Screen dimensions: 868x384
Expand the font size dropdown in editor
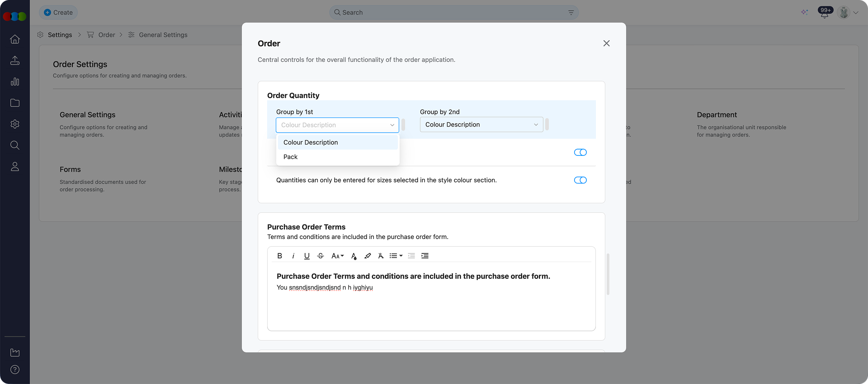pos(337,256)
